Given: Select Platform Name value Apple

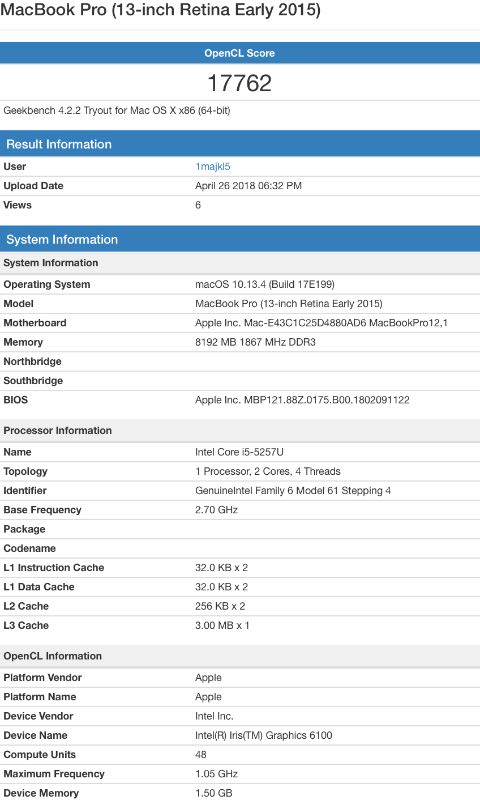Looking at the screenshot, I should [x=208, y=697].
